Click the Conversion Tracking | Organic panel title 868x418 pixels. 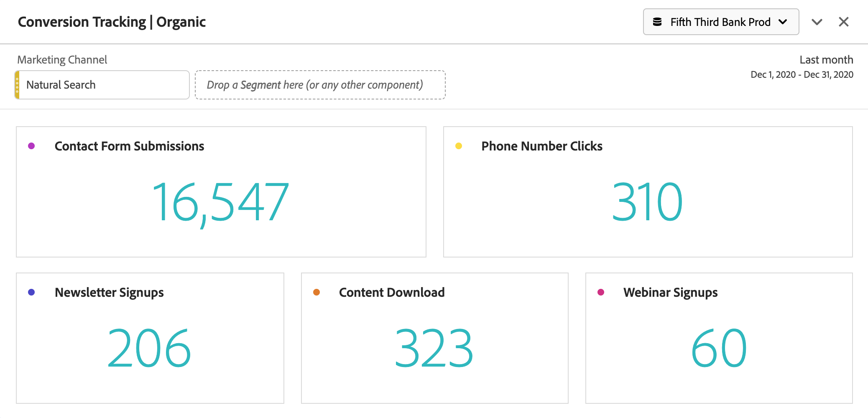(111, 22)
